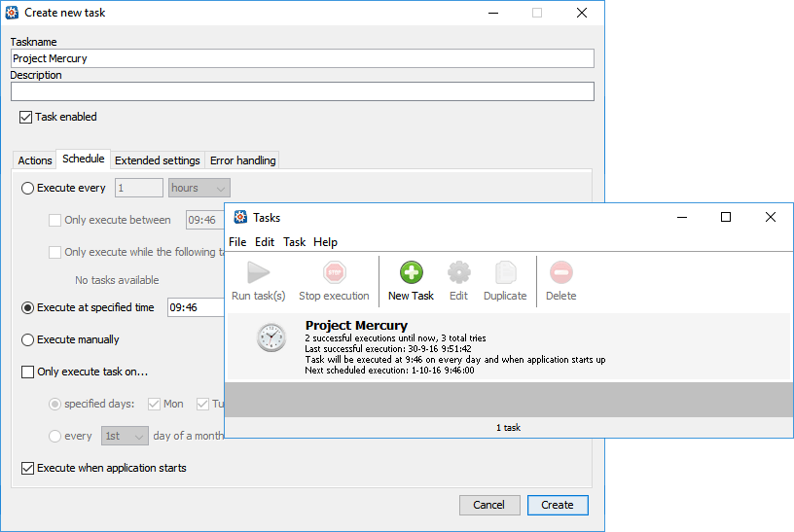Screen dimensions: 794x532
Task: Toggle the Only execute between checkbox
Action: pyautogui.click(x=54, y=220)
